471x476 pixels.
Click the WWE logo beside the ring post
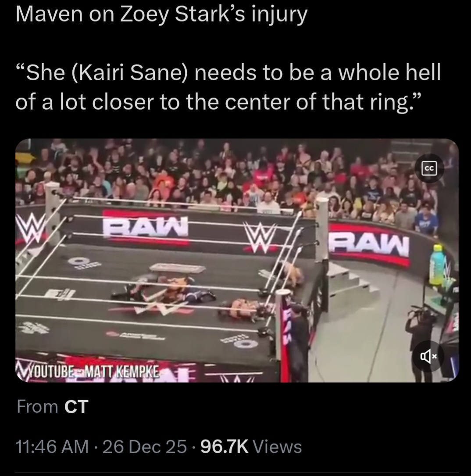pyautogui.click(x=260, y=238)
